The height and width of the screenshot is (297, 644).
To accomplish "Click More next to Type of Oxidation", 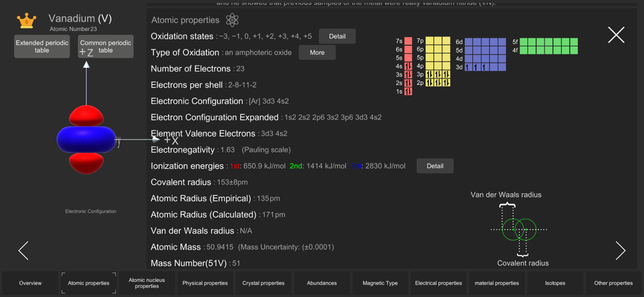I will (x=317, y=53).
